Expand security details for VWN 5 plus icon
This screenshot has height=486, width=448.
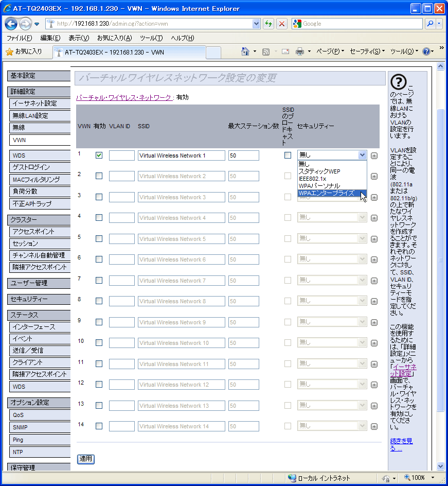pos(374,239)
